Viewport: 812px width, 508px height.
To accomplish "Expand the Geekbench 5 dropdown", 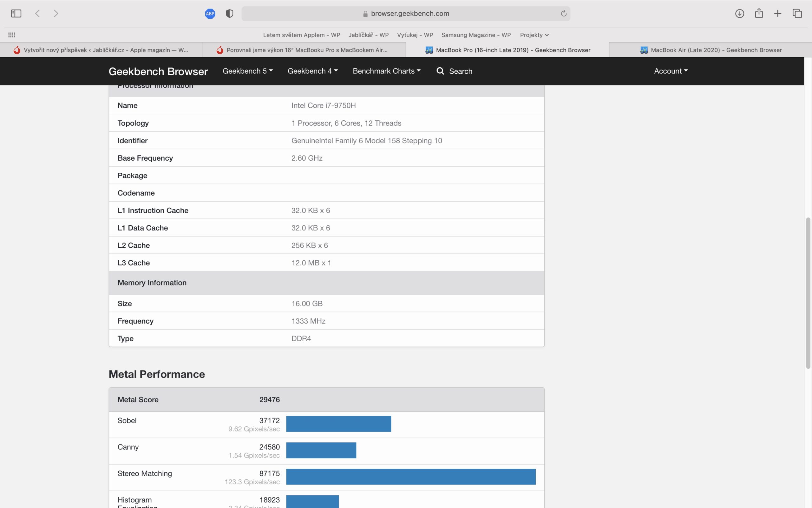I will click(248, 71).
